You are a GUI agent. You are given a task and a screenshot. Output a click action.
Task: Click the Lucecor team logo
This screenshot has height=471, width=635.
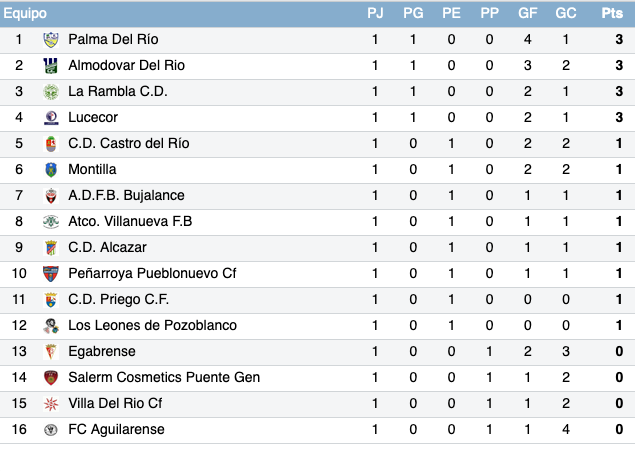51,117
